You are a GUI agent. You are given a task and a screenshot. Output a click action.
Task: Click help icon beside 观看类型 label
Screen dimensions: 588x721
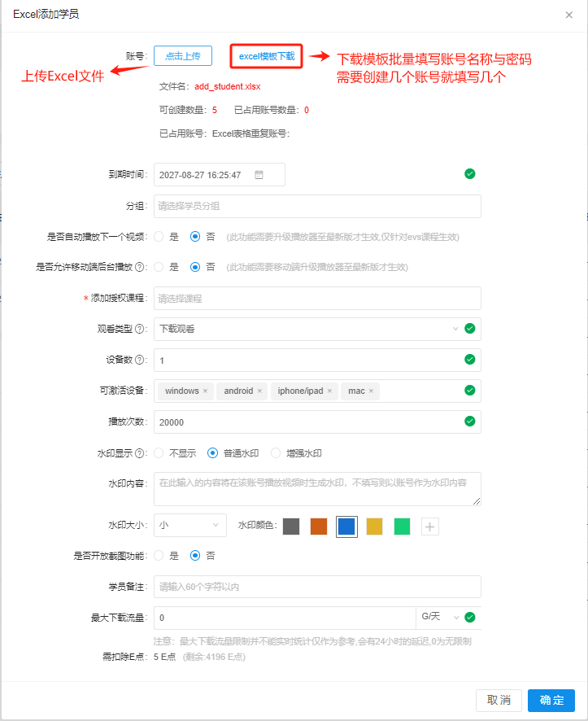pyautogui.click(x=140, y=330)
